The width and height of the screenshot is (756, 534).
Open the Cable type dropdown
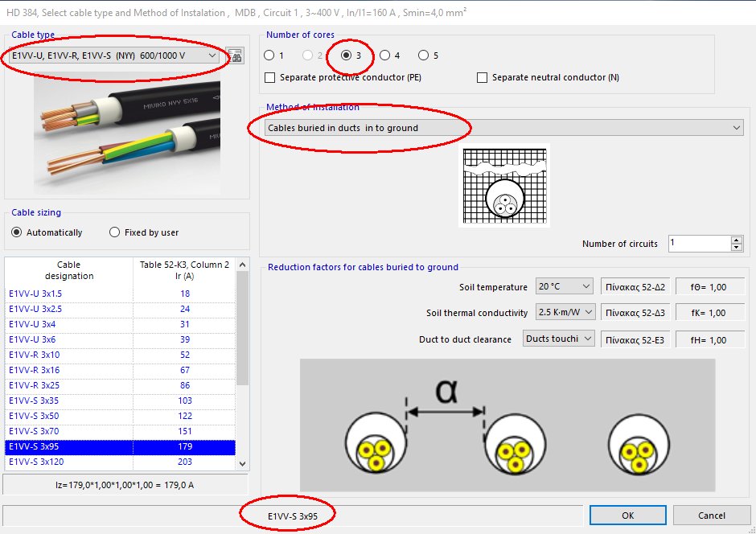click(214, 56)
